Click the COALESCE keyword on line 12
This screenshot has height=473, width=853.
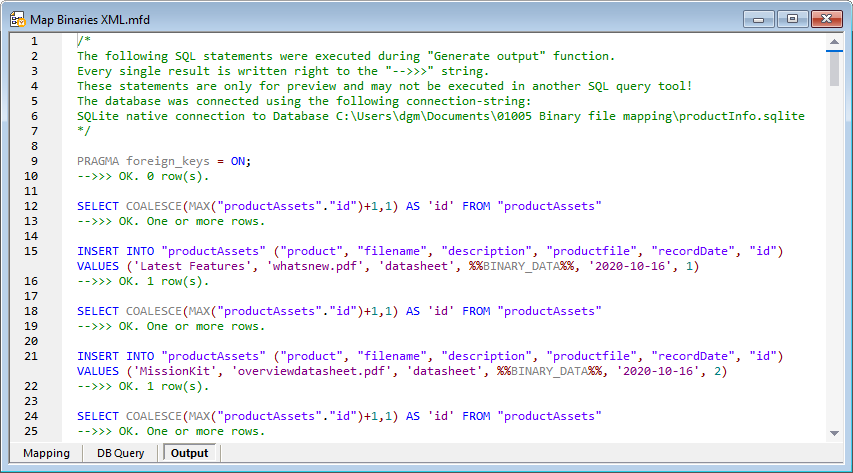(164, 206)
